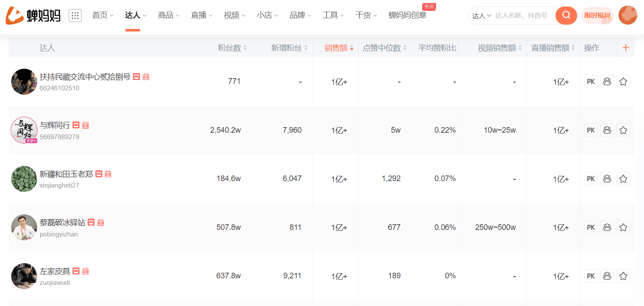Image resolution: width=644 pixels, height=306 pixels.
Task: Favorite 新疆和田玉老郑 with the star
Action: pos(623,178)
